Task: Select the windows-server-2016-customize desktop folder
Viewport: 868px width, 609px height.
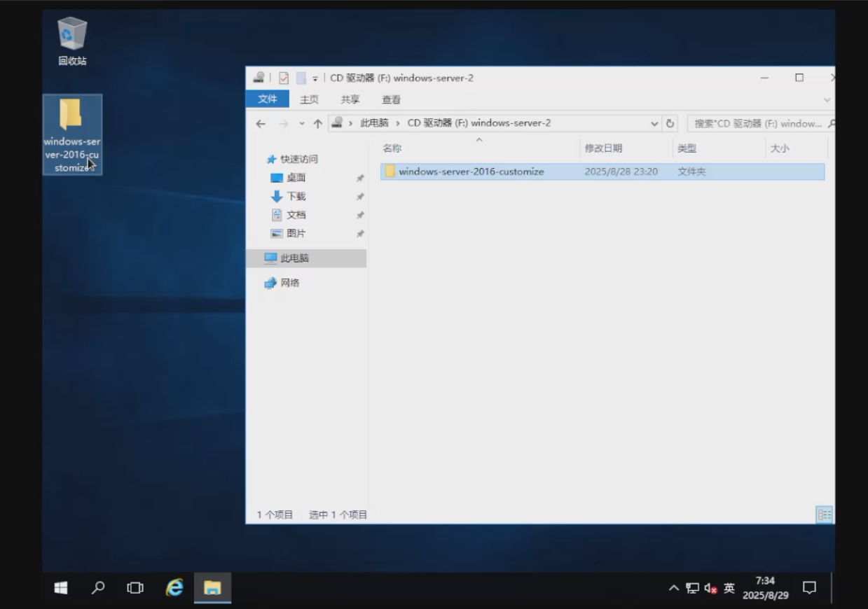Action: point(72,133)
